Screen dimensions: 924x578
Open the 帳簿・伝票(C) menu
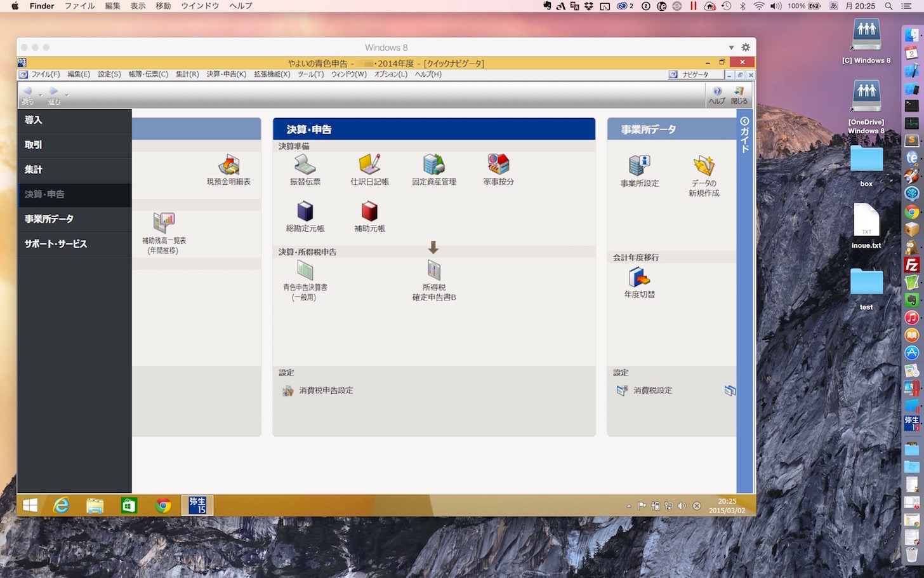coord(148,74)
